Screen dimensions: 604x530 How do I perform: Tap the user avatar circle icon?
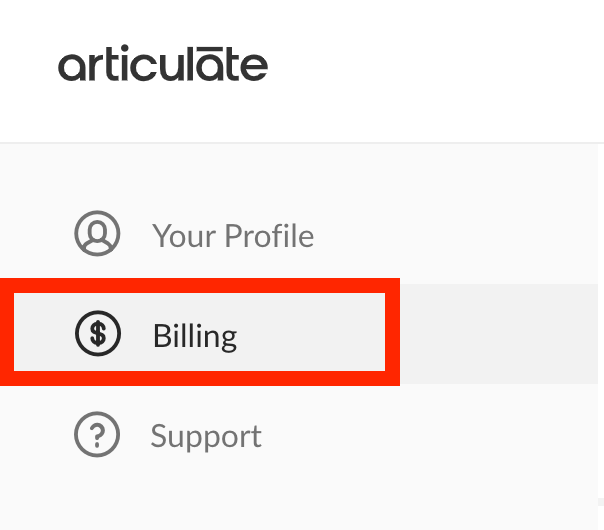coord(97,235)
